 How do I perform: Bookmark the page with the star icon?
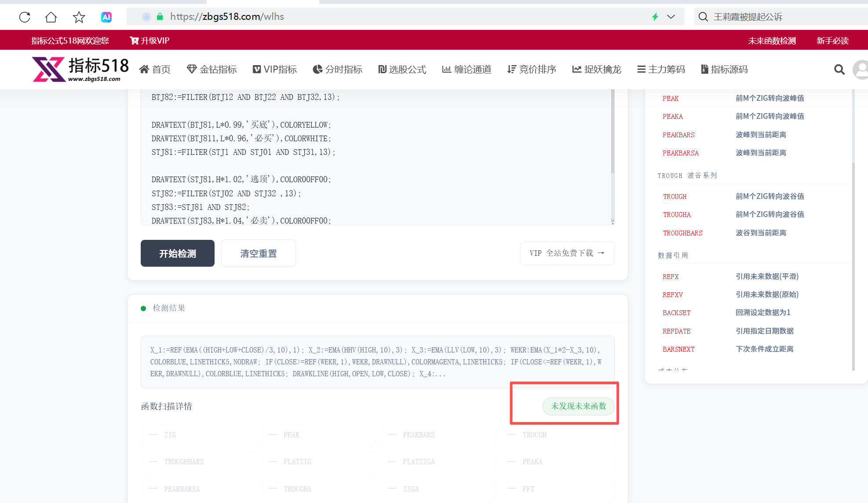coord(79,17)
